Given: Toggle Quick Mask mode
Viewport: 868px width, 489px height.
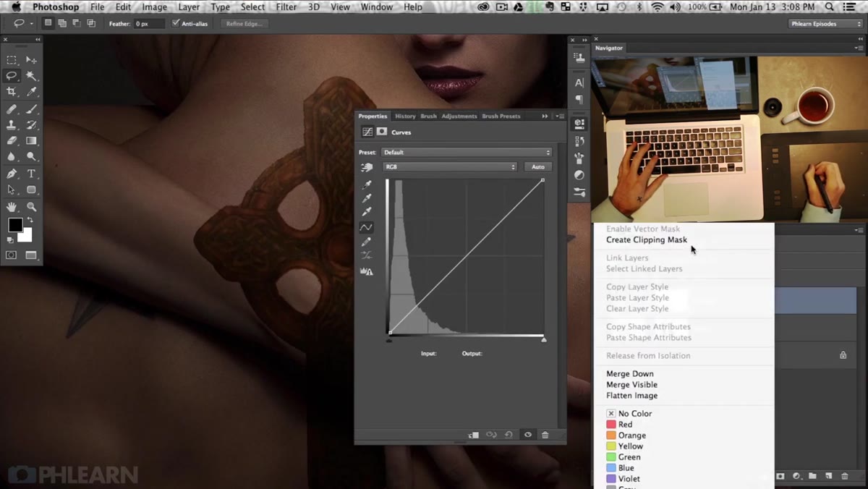Looking at the screenshot, I should pos(12,255).
